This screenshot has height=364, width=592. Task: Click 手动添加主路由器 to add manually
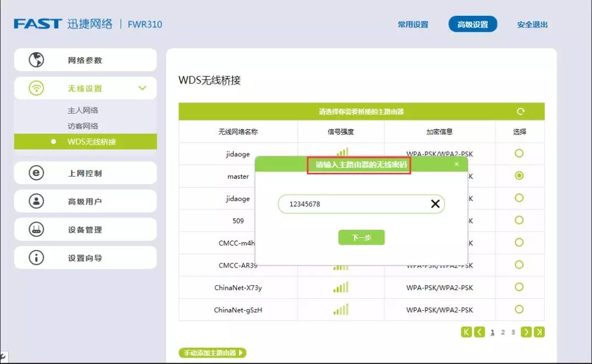point(213,353)
